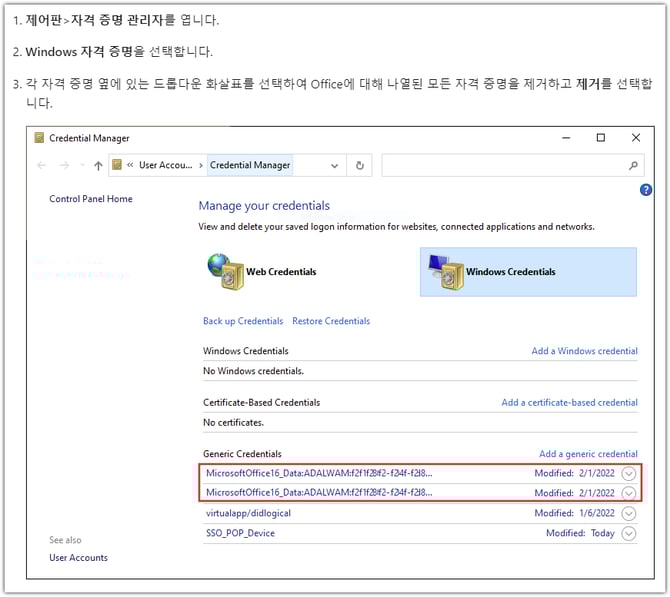Expand the SSO_POP_Device credential
Viewport: 670px width, 597px height.
628,534
